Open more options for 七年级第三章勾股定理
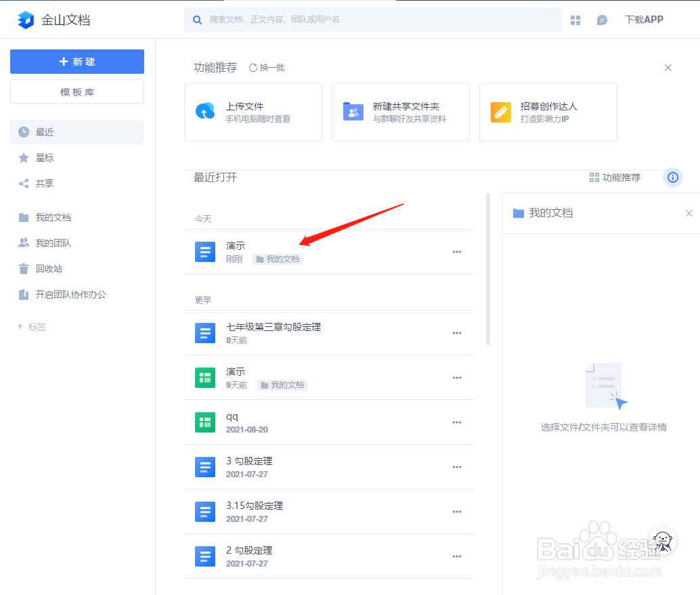The image size is (700, 595). (457, 332)
